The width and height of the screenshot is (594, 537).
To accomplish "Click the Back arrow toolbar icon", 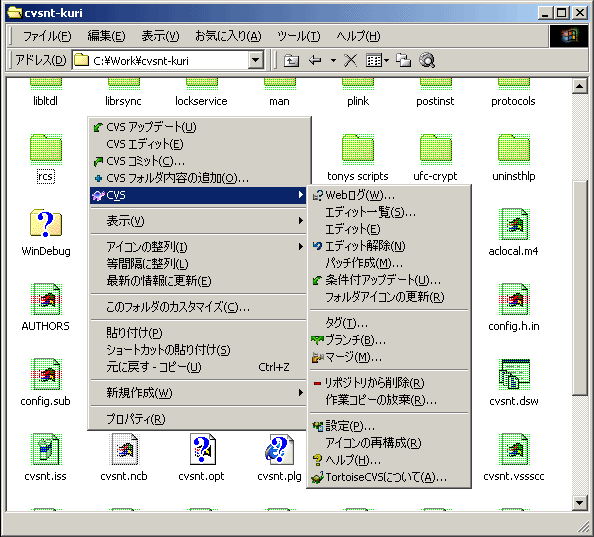I will tap(315, 60).
